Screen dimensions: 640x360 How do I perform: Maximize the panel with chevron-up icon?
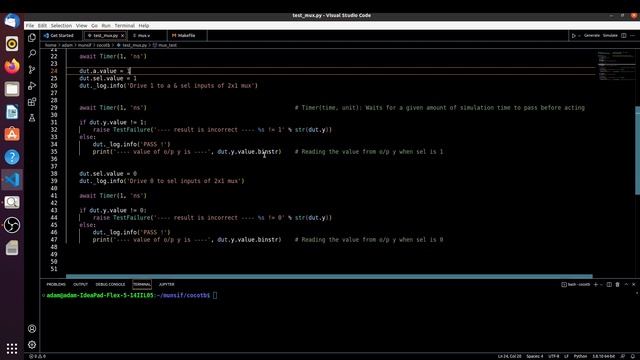coord(626,284)
